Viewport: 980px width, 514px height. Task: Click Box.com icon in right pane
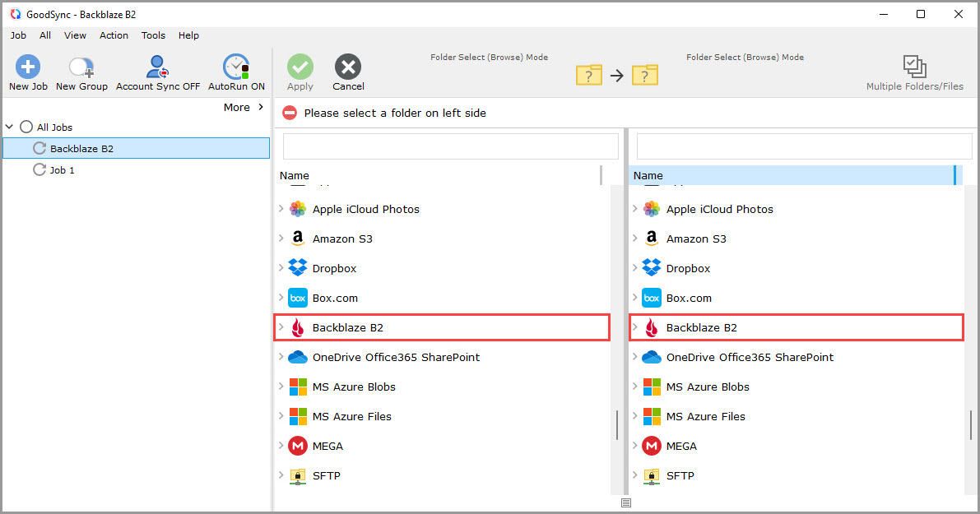652,298
